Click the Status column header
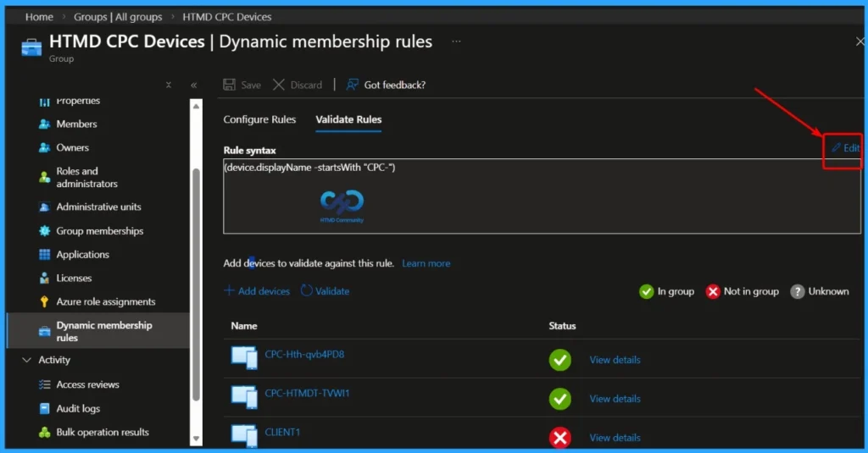Screen dimensions: 868x453 (x=562, y=326)
